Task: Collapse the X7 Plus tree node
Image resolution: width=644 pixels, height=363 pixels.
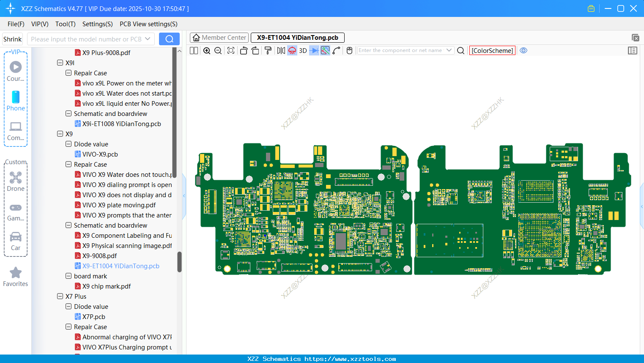Action: coord(60,296)
